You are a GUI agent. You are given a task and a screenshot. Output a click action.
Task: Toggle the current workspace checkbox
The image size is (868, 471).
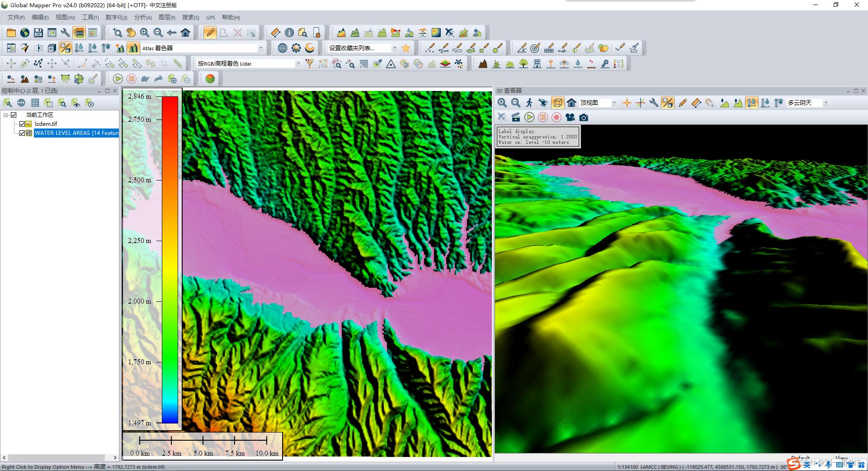point(14,115)
